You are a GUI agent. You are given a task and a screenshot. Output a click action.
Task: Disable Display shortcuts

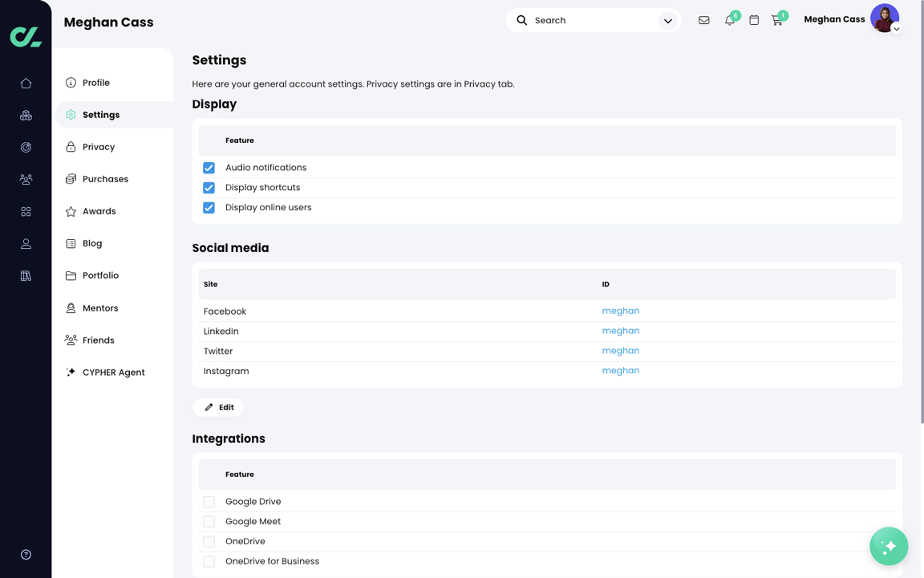point(209,187)
